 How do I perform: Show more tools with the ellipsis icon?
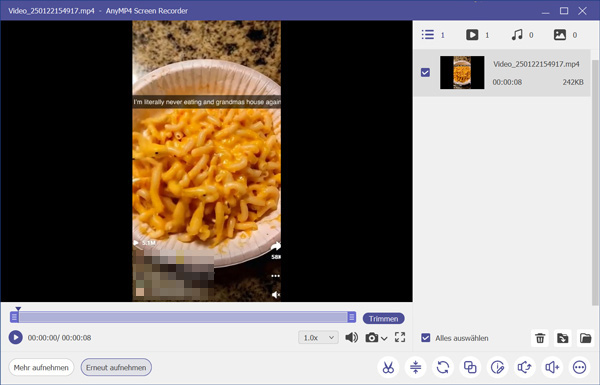(x=579, y=367)
